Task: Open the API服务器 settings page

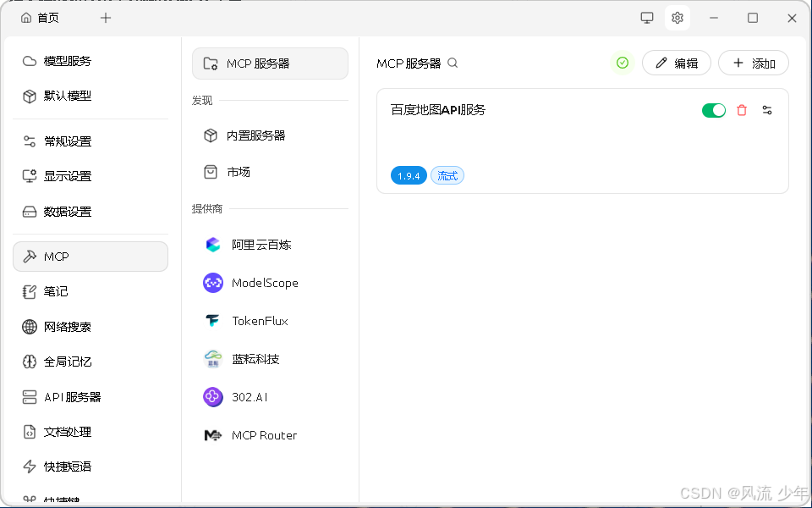Action: pyautogui.click(x=72, y=396)
